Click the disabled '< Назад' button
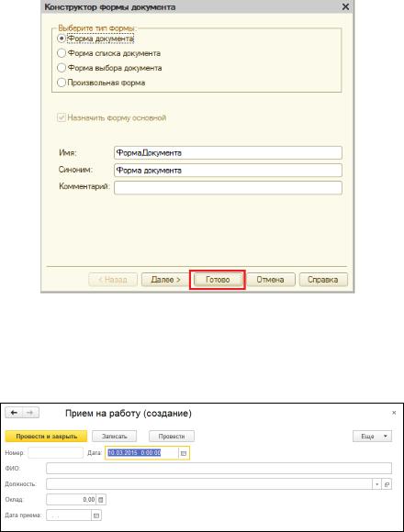Viewport: 404px width, 532px height. coord(113,280)
